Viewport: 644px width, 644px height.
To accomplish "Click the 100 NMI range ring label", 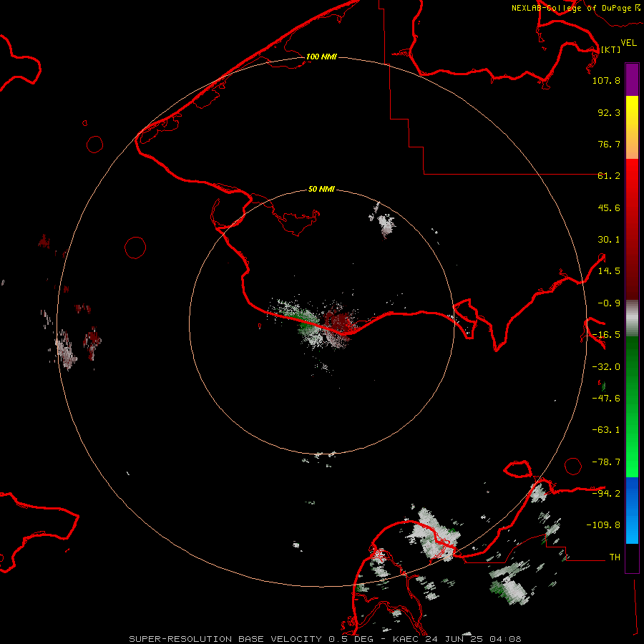I will tap(321, 57).
